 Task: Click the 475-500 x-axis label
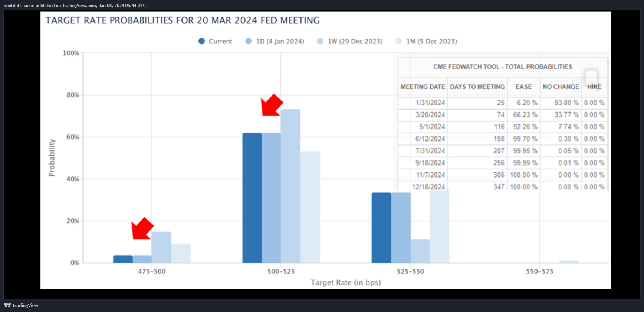(x=152, y=272)
